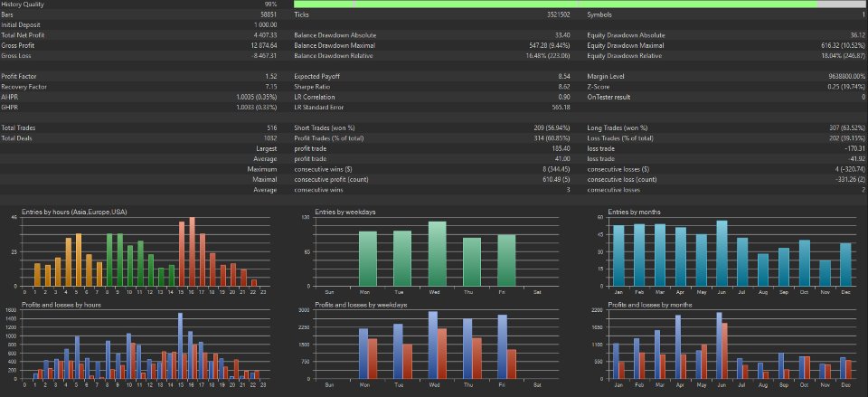Click hour 15 blue bar in Profits by hours
This screenshot has width=868, height=397.
tap(180, 346)
